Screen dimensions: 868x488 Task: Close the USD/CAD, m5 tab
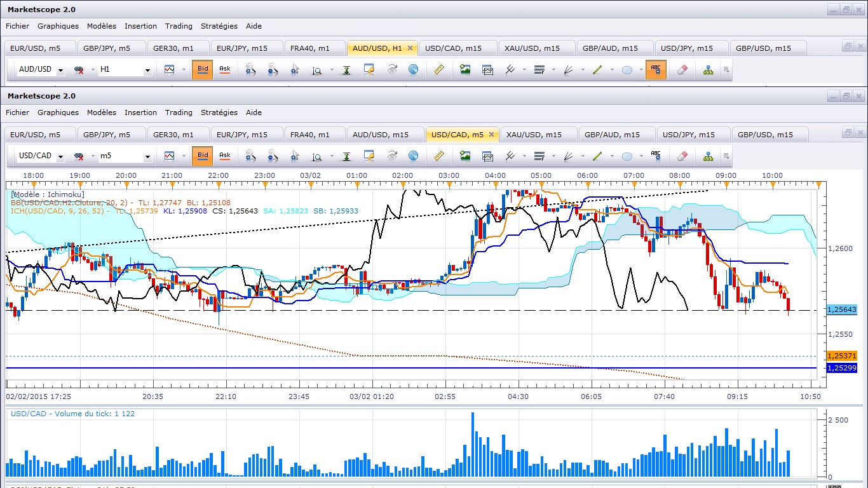pos(491,135)
